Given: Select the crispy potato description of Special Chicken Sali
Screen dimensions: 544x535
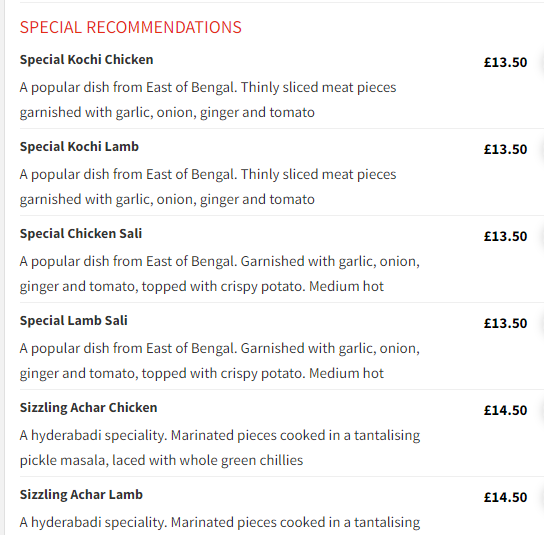Looking at the screenshot, I should [x=220, y=274].
